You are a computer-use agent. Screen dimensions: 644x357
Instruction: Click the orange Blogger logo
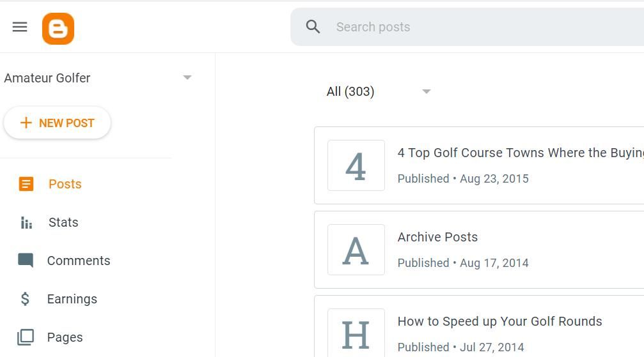click(58, 29)
